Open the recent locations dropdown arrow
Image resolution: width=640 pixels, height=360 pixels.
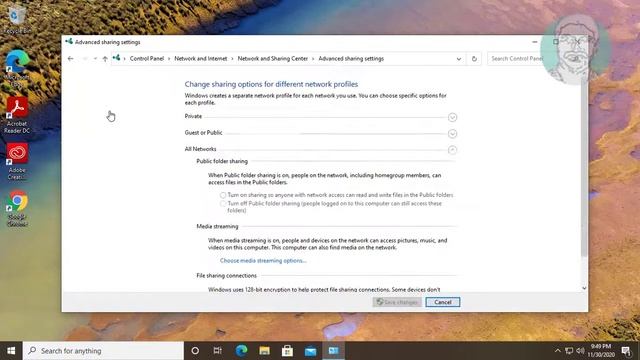(x=95, y=59)
